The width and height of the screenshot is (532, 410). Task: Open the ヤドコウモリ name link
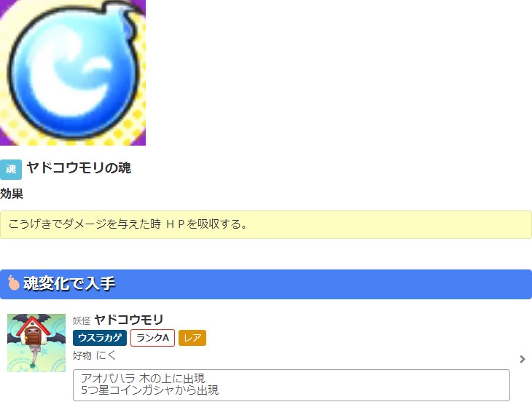coord(129,320)
